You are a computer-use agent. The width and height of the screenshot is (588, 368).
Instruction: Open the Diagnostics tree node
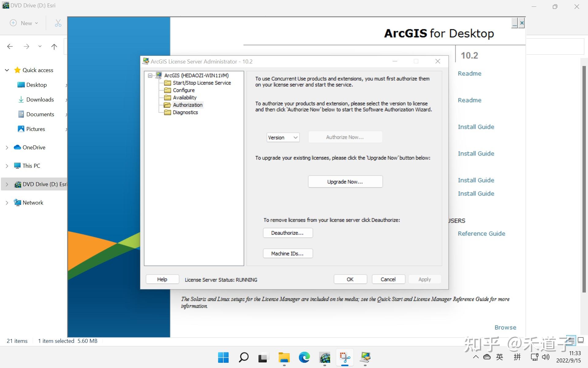tap(181, 112)
